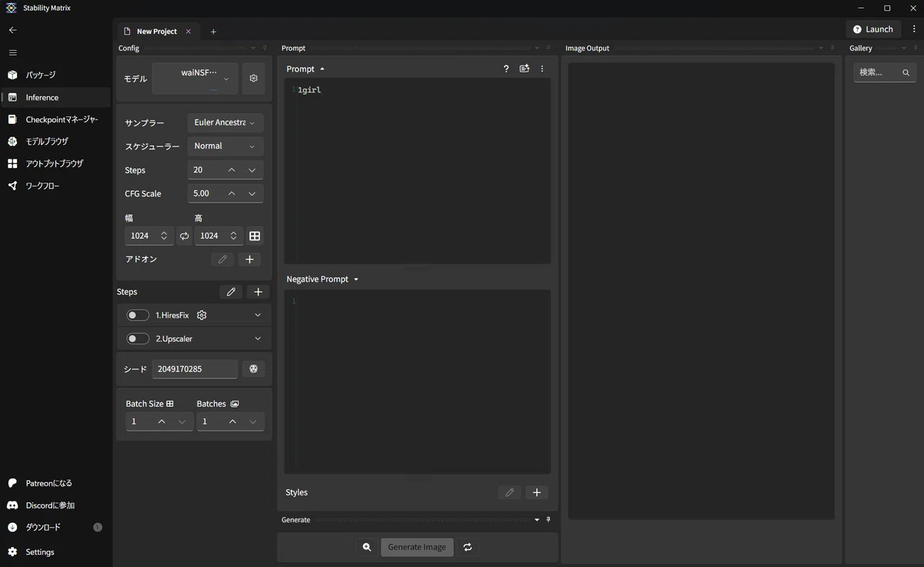Open Settings in the sidebar
The image size is (924, 567).
(x=55, y=552)
